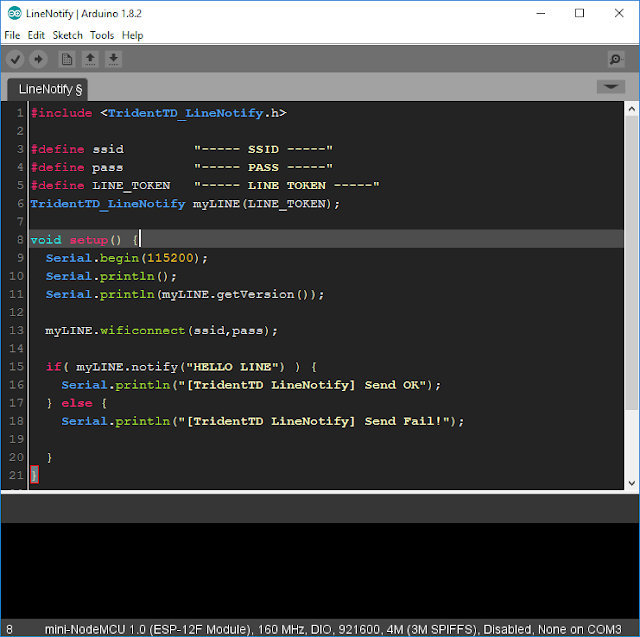640x637 pixels.
Task: Open the Serial Monitor magnifier icon
Action: coord(616,60)
